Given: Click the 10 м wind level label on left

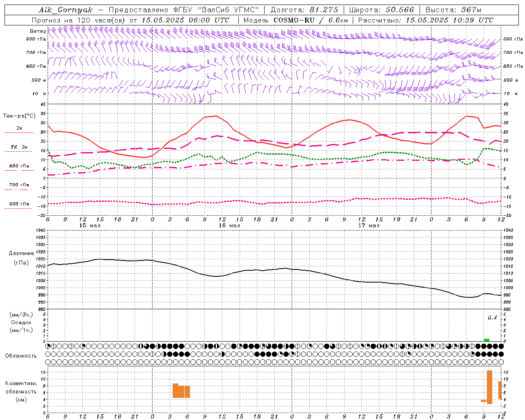Looking at the screenshot, I should (39, 94).
